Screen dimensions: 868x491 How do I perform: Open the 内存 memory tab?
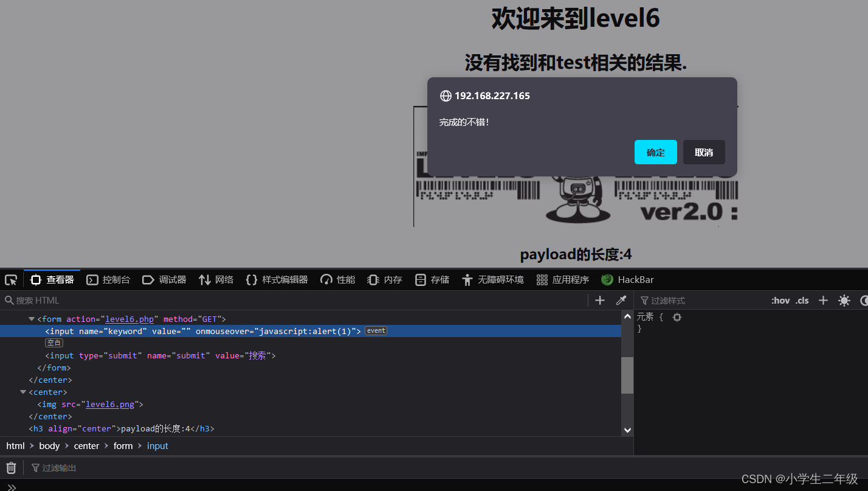[x=385, y=280]
